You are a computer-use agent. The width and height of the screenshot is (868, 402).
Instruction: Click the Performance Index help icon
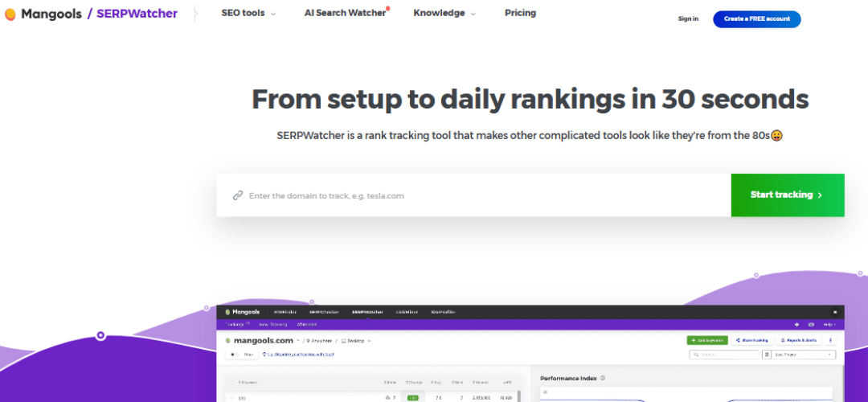coord(602,378)
